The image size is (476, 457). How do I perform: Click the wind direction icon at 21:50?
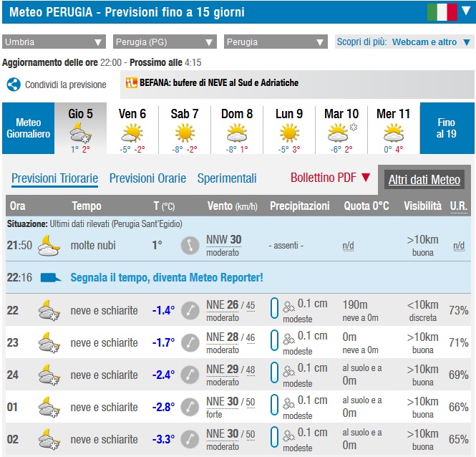190,246
